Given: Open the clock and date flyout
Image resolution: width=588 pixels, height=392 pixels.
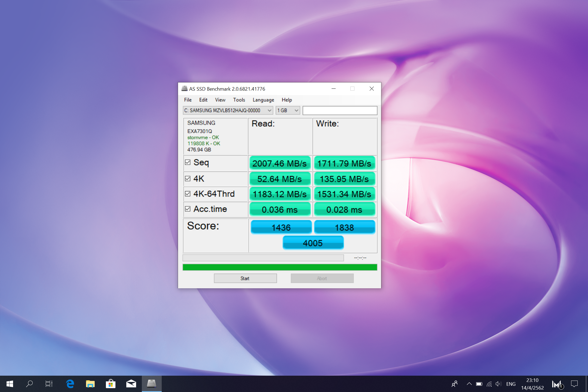Looking at the screenshot, I should (x=532, y=384).
